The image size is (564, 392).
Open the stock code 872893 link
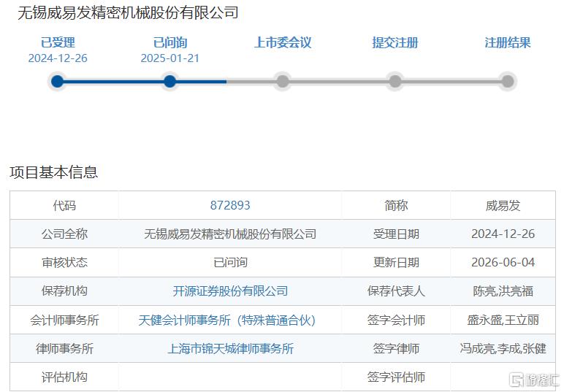click(x=230, y=205)
